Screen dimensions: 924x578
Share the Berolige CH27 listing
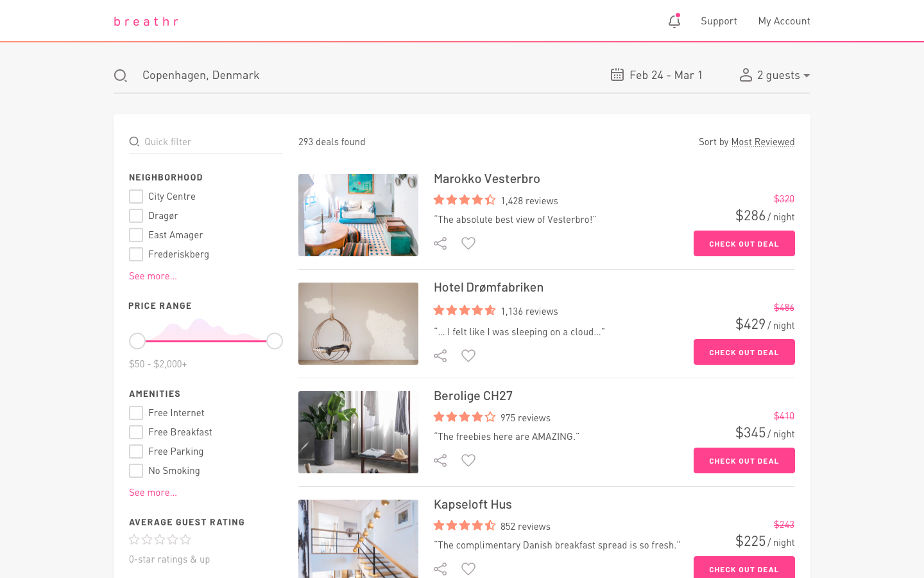coord(440,460)
